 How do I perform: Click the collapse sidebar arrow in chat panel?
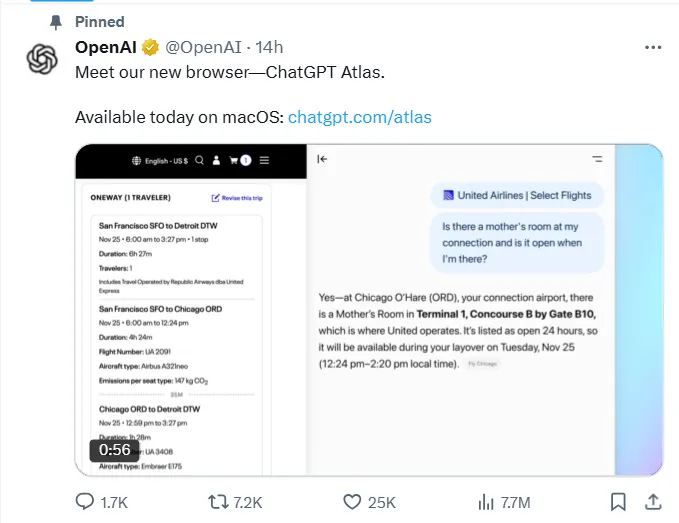click(x=322, y=159)
